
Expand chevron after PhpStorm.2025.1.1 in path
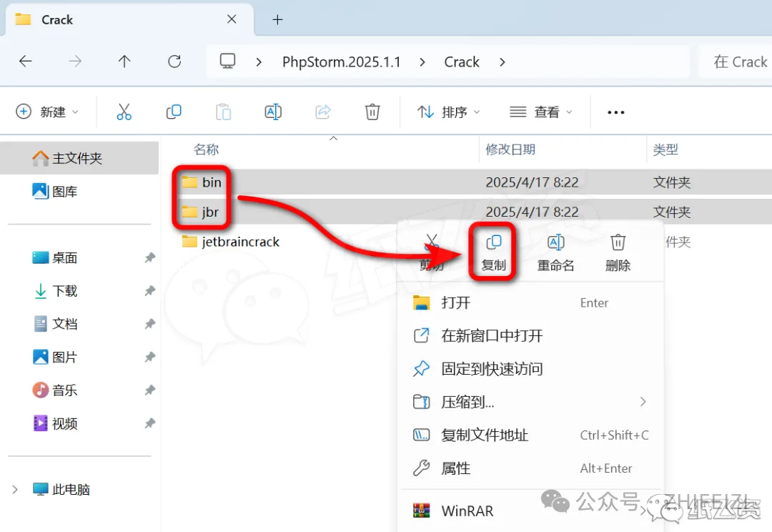422,62
